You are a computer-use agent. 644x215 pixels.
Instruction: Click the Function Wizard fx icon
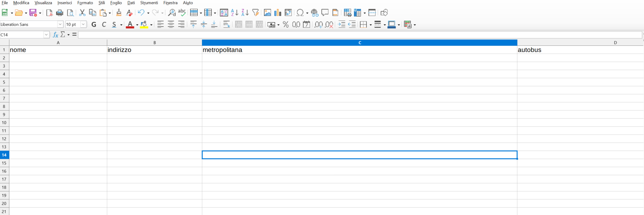tap(55, 35)
